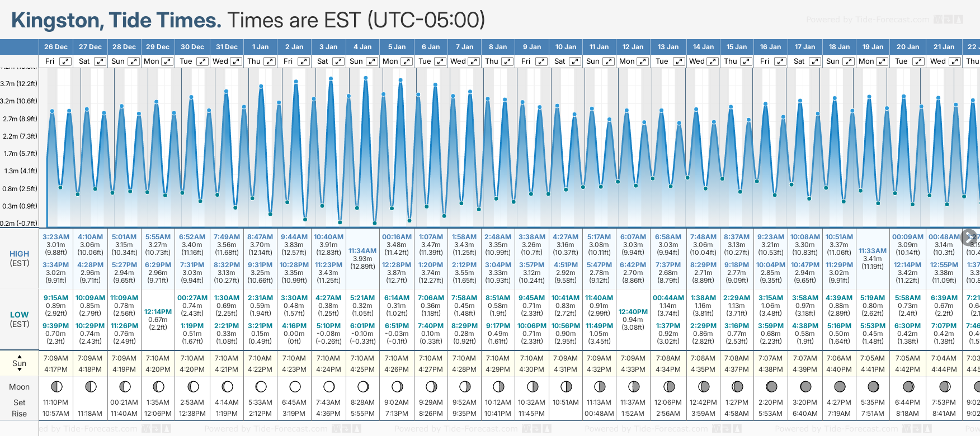Click the tide graph peak above 5 Jan

(x=401, y=80)
